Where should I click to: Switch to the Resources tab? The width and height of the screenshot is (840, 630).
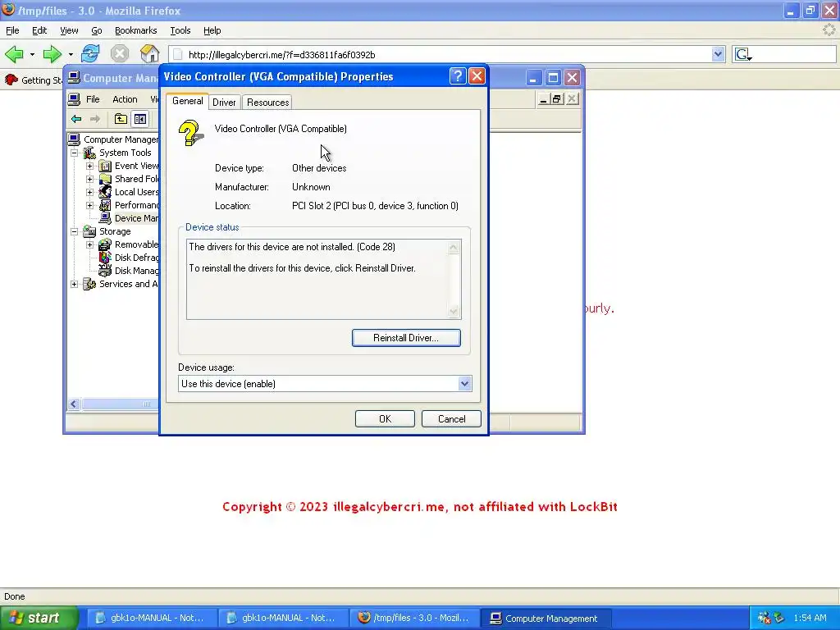[268, 103]
